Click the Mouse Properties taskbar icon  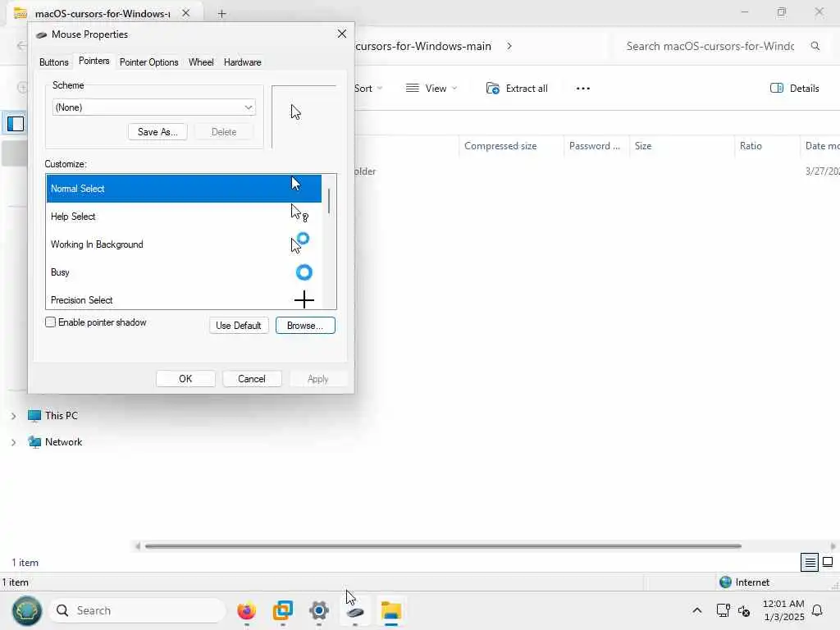354,611
